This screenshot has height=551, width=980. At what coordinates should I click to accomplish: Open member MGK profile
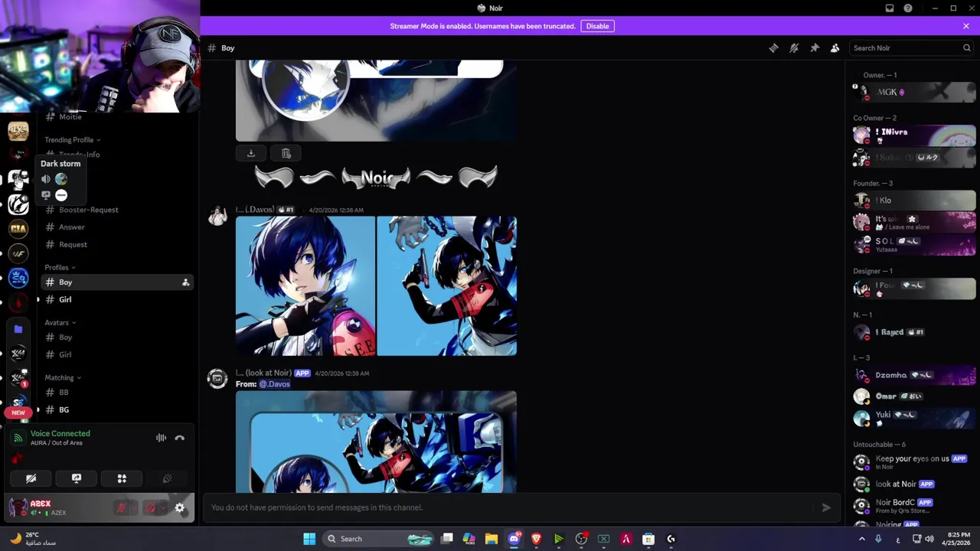(x=913, y=93)
